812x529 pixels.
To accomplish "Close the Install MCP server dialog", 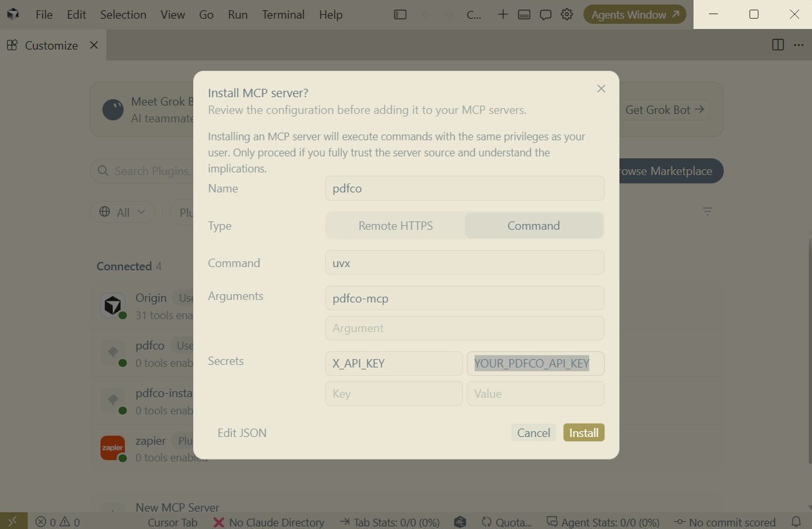I will (601, 89).
